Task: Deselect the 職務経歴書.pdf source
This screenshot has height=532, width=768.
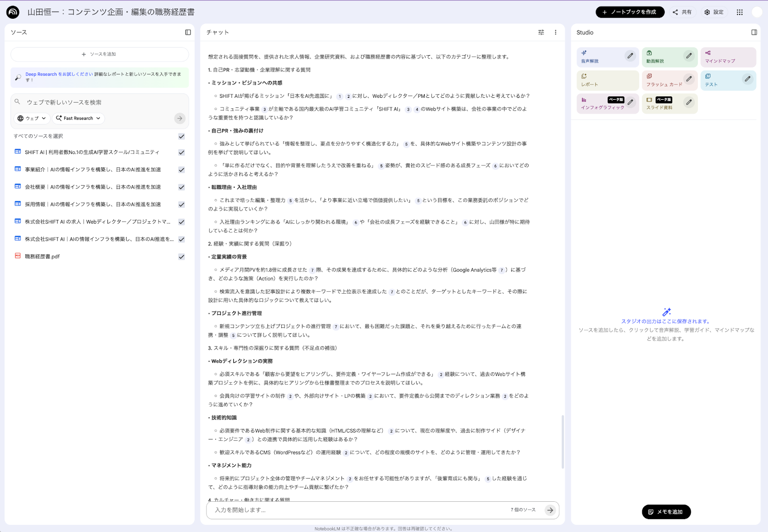Action: [x=181, y=257]
